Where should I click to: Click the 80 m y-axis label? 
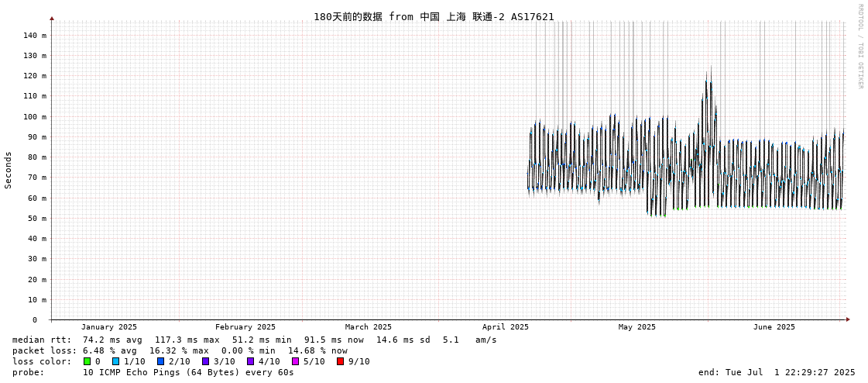click(x=37, y=157)
